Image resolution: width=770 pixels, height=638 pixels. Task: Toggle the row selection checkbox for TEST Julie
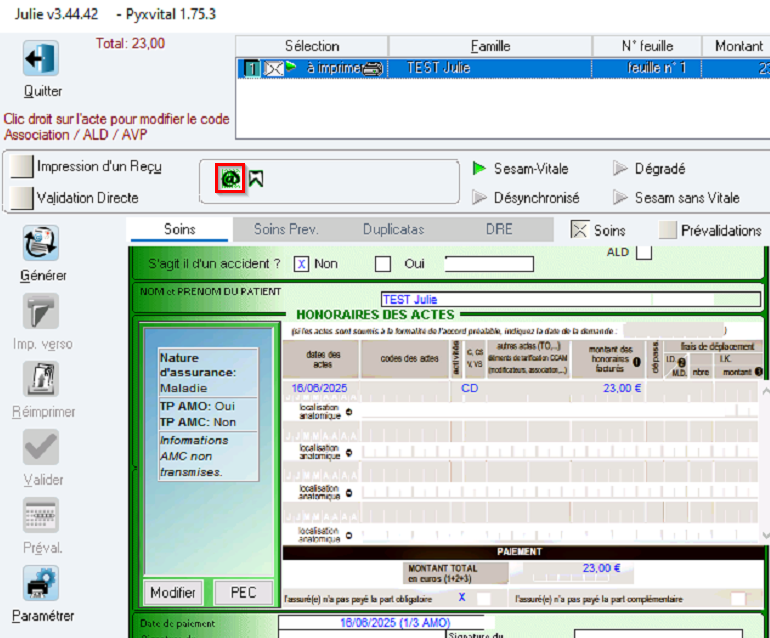coord(274,68)
